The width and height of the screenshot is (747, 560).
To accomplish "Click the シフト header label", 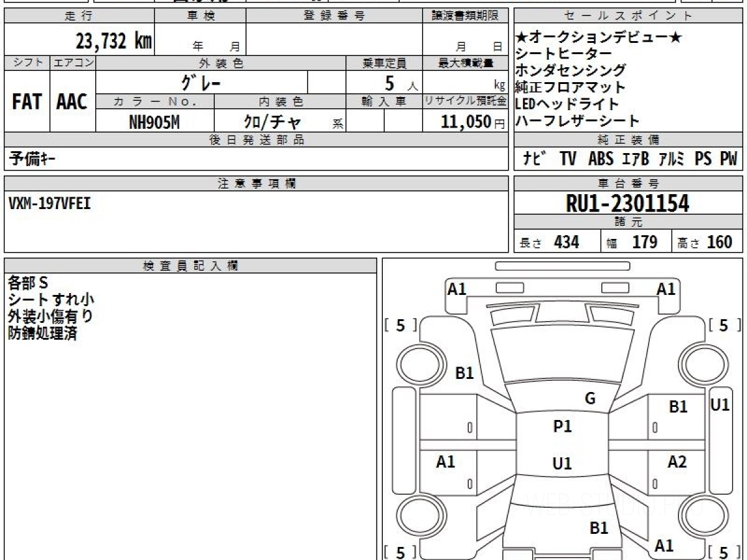I will (x=27, y=63).
